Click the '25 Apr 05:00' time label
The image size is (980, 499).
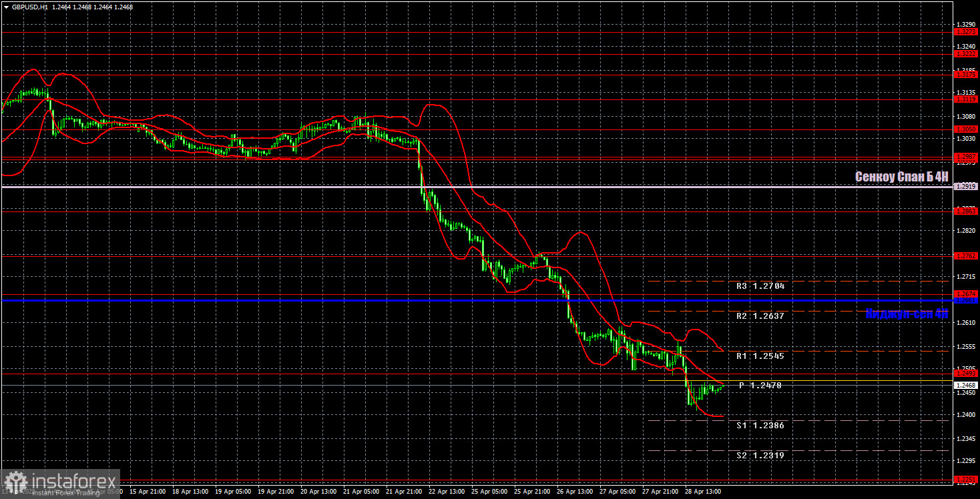pos(490,492)
